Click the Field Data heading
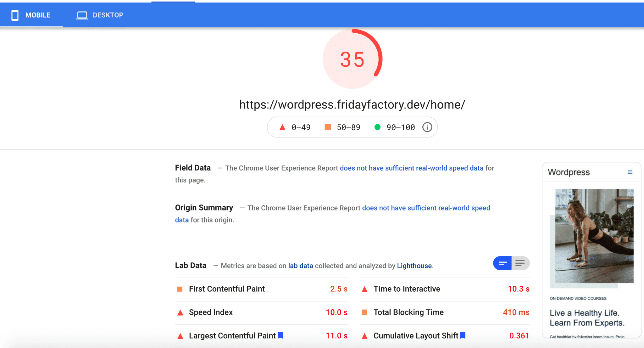644x348 pixels. click(x=193, y=168)
